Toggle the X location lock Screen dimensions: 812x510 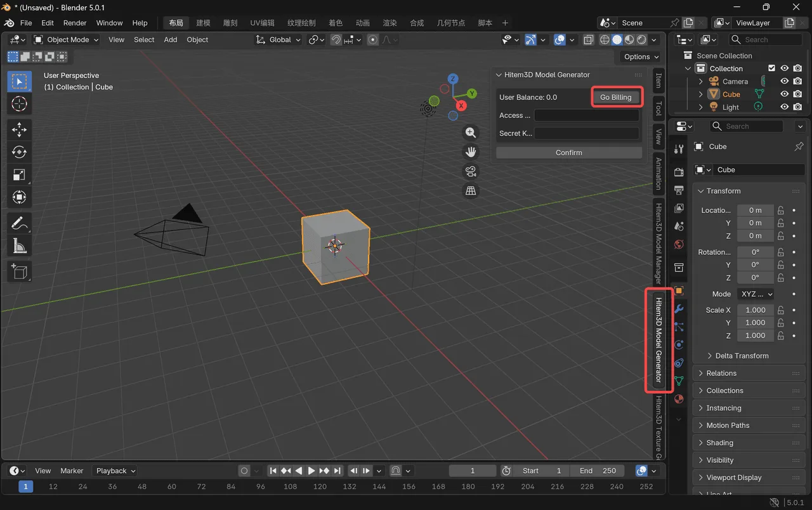click(x=781, y=210)
